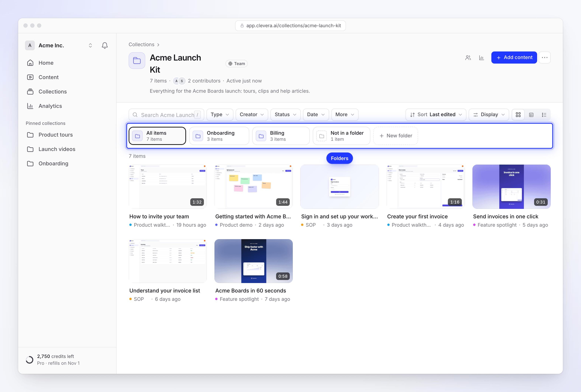Viewport: 581px width, 392px height.
Task: Click the A contributor avatar
Action: (x=176, y=81)
